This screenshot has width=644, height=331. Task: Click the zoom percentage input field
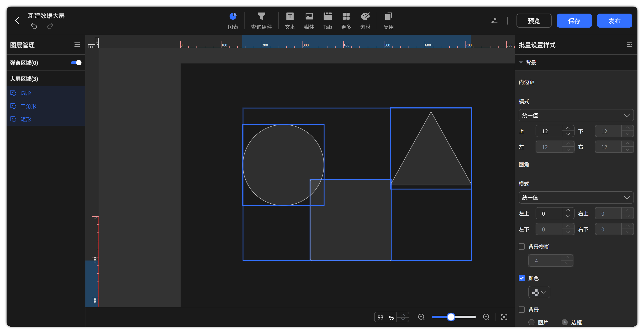[x=386, y=317]
